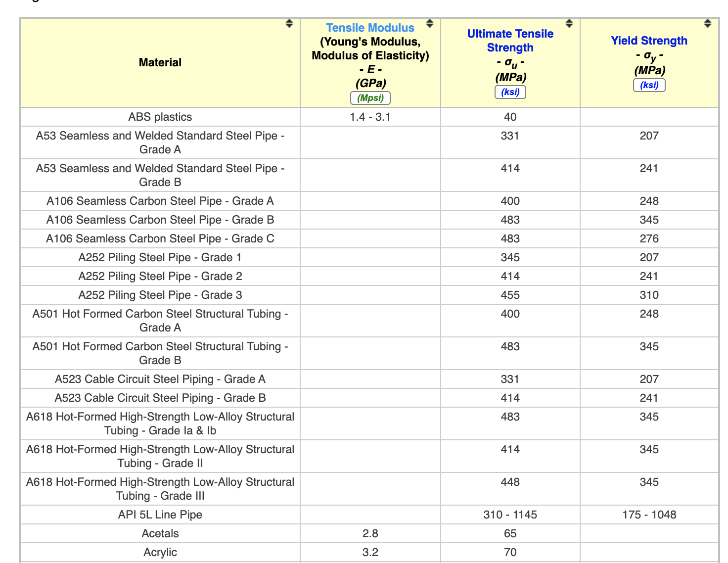Select ABS plastics modulus value 1.4 - 3.1

(370, 117)
